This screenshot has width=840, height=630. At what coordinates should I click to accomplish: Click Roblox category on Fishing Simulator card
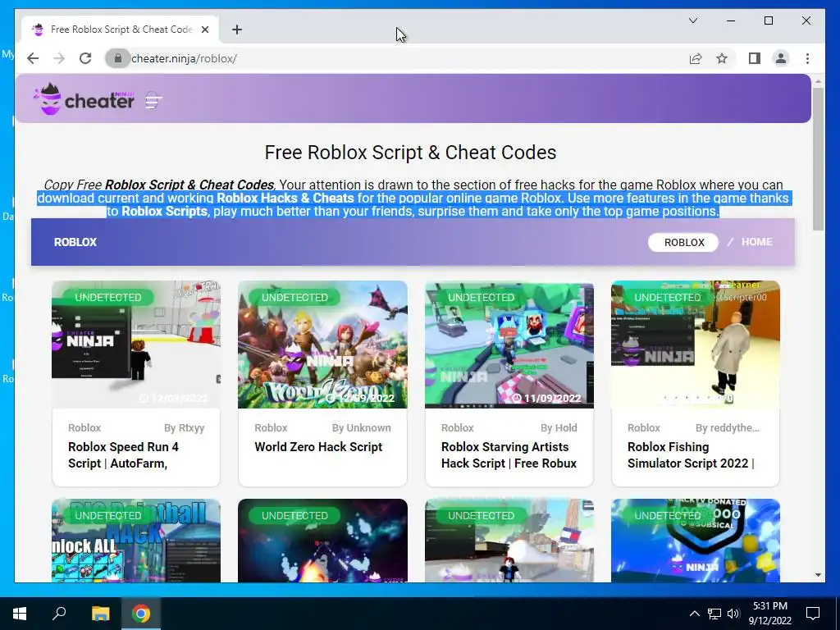pyautogui.click(x=644, y=427)
